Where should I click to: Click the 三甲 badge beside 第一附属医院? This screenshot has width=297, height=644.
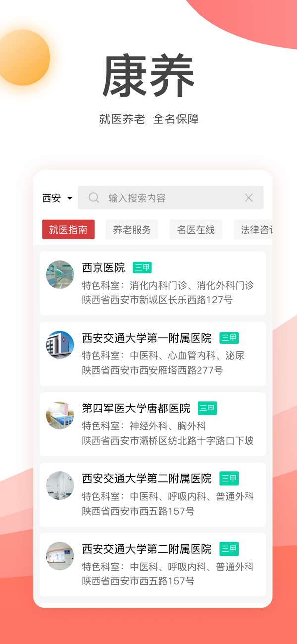coord(229,338)
